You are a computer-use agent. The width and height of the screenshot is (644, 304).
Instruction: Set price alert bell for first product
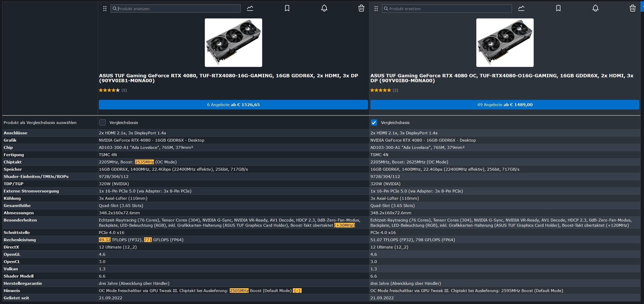[324, 8]
